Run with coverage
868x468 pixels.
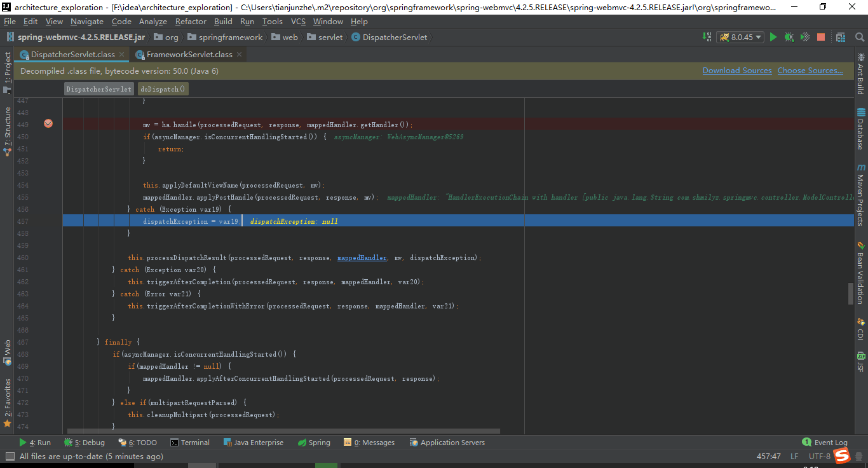tap(804, 38)
